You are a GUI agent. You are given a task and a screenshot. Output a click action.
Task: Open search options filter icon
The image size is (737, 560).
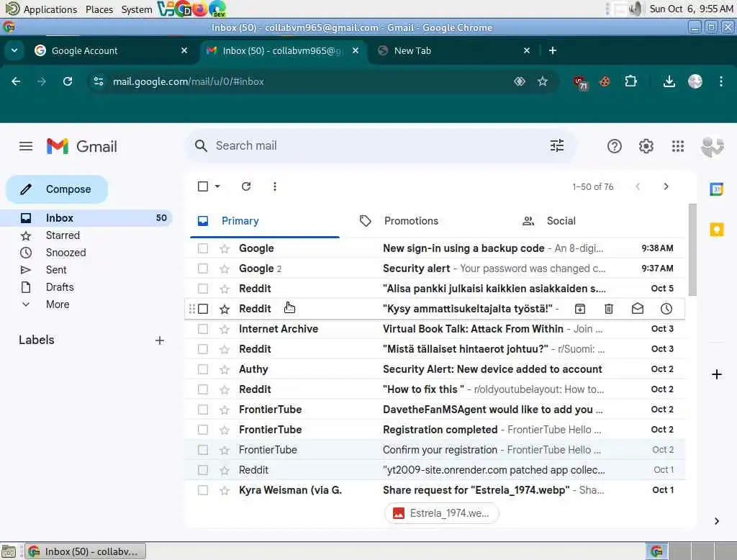tap(557, 146)
